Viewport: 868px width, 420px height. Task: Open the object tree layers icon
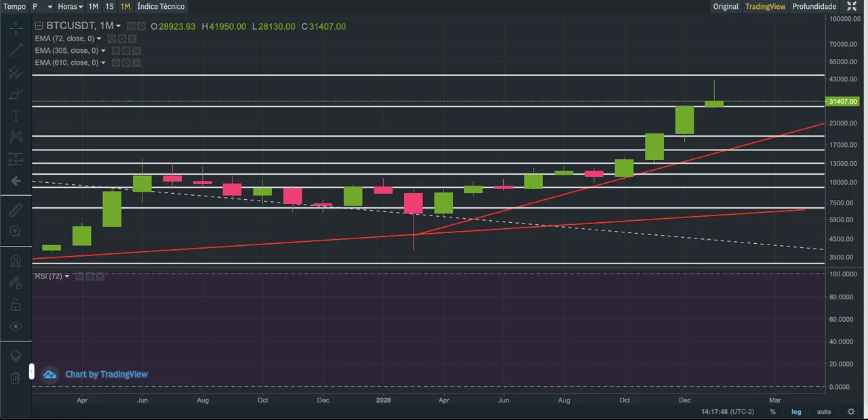coord(16,356)
